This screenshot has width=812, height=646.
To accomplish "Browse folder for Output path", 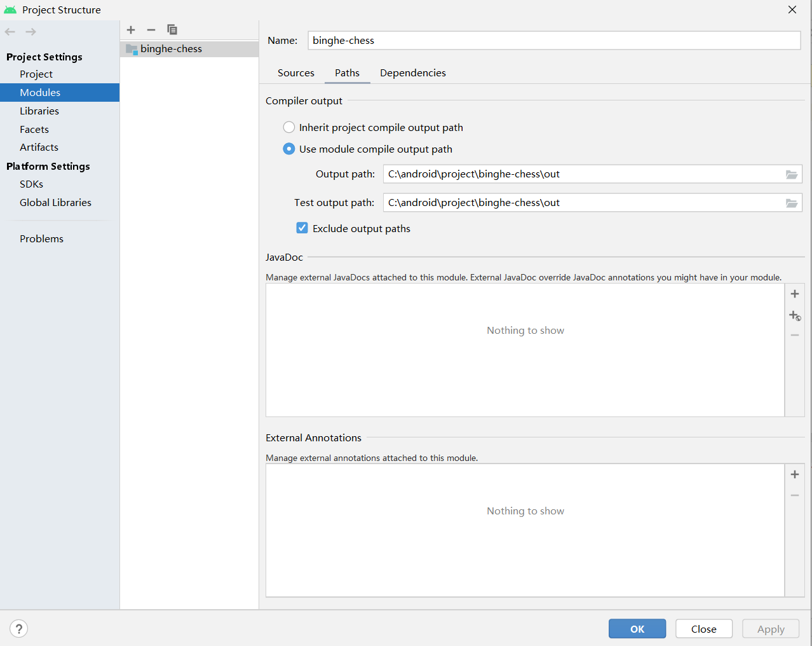I will [x=792, y=174].
